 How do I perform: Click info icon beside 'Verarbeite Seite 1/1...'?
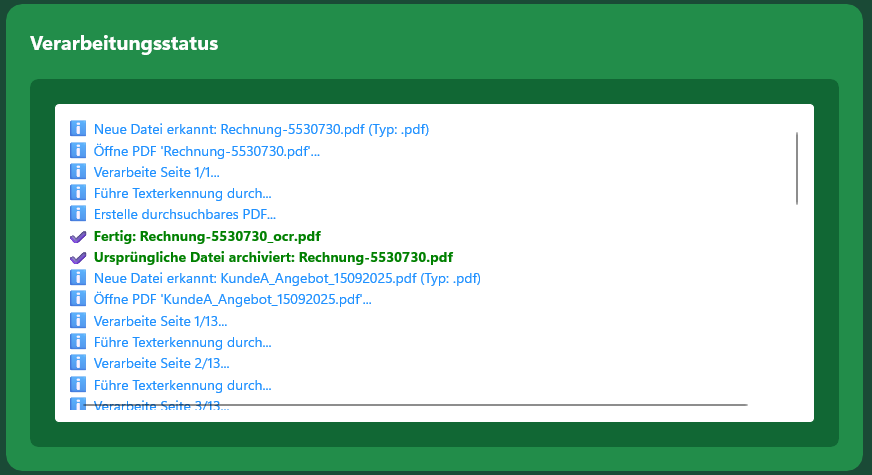click(78, 171)
